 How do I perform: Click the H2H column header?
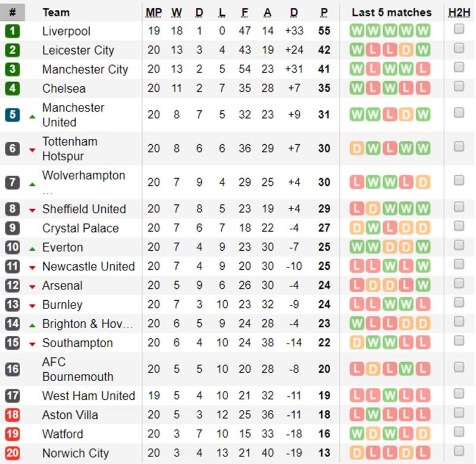[x=459, y=13]
